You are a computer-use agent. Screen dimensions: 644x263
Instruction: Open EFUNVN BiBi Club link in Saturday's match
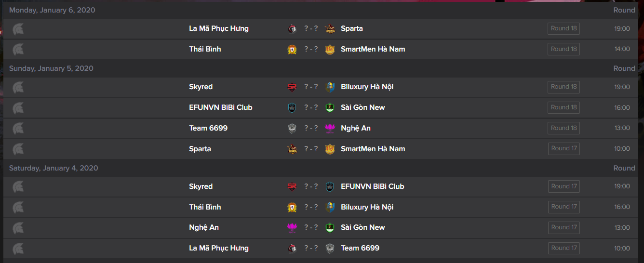[372, 186]
